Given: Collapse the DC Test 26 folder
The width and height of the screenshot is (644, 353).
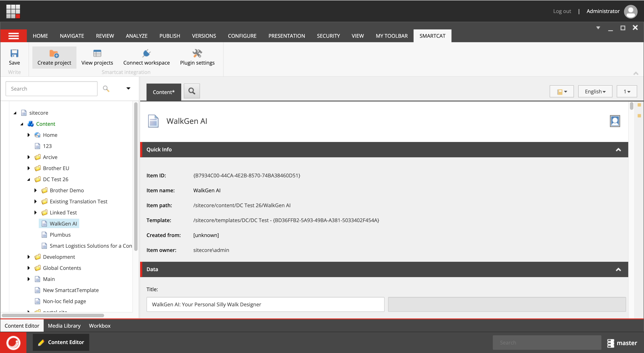Looking at the screenshot, I should 29,179.
